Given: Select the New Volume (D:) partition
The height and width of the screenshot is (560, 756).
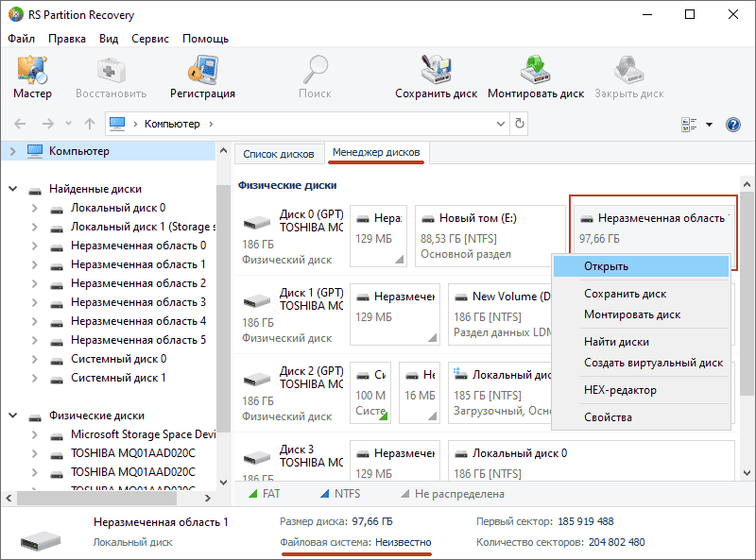Looking at the screenshot, I should tap(500, 314).
